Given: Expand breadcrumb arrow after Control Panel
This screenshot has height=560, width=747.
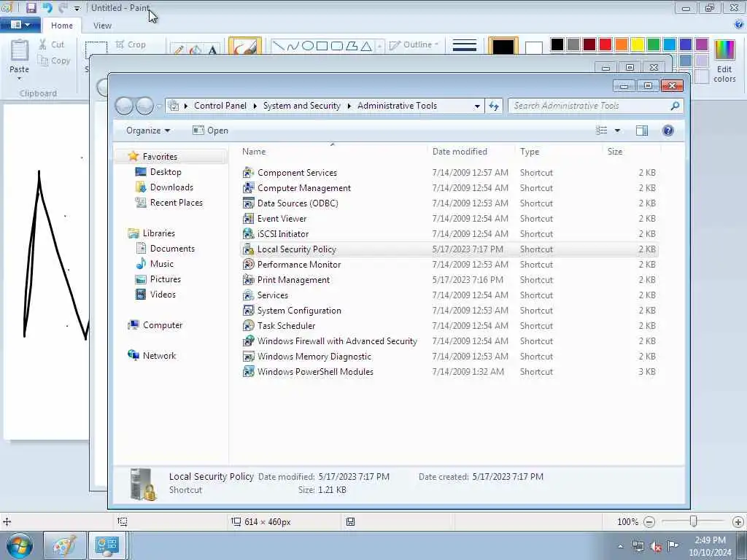Looking at the screenshot, I should [x=255, y=106].
